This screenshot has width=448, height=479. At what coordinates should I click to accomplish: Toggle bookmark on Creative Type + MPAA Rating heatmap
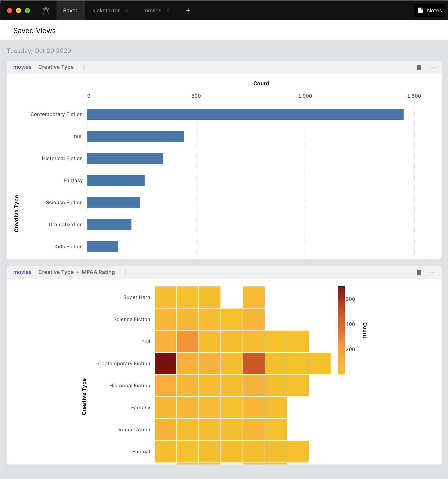(x=419, y=273)
